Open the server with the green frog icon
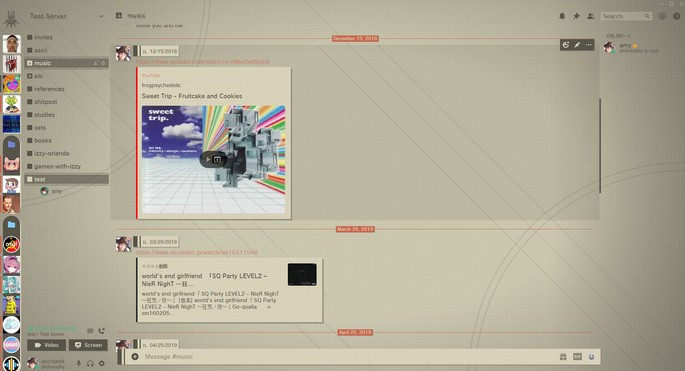 point(11,104)
